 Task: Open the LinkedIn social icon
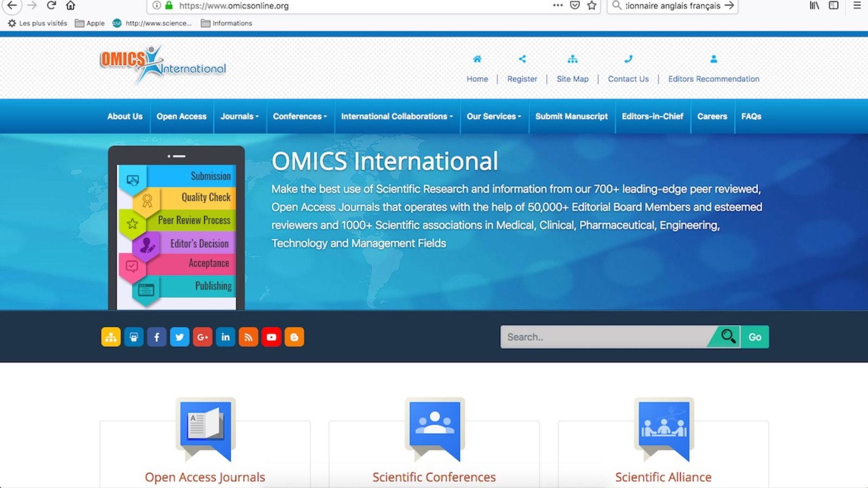[225, 337]
